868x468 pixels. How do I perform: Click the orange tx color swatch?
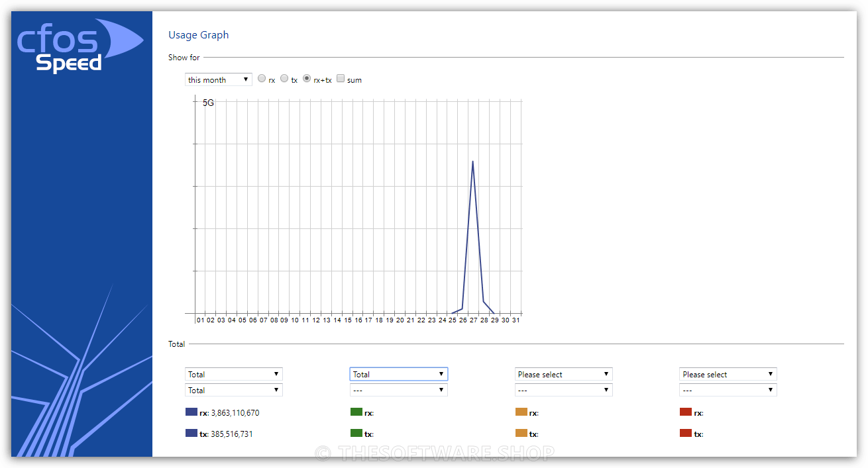pos(520,434)
